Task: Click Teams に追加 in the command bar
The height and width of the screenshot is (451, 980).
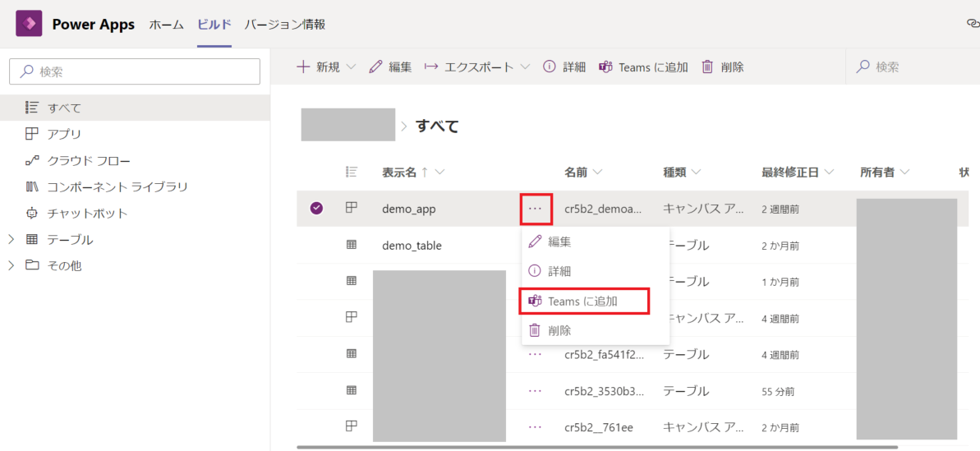Action: [643, 67]
